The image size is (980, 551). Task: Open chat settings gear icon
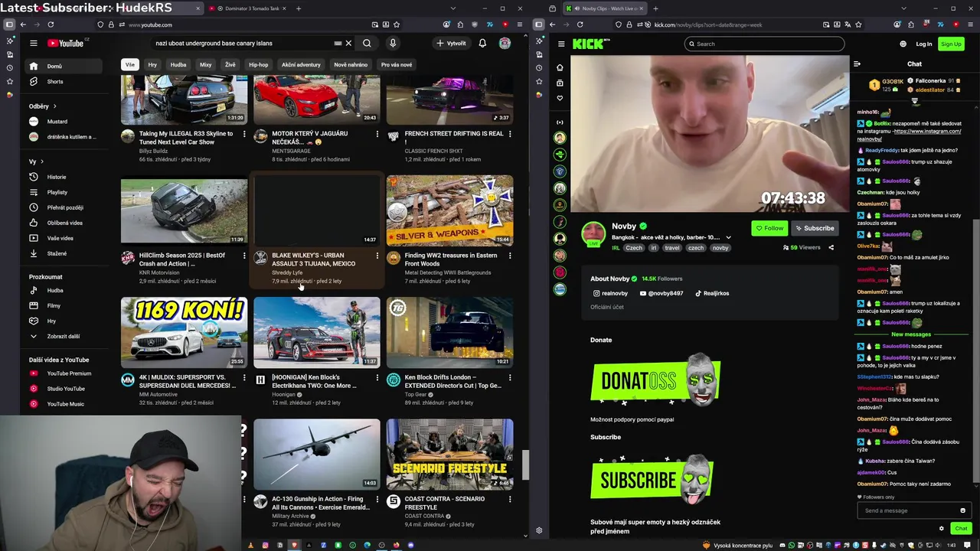pos(942,528)
